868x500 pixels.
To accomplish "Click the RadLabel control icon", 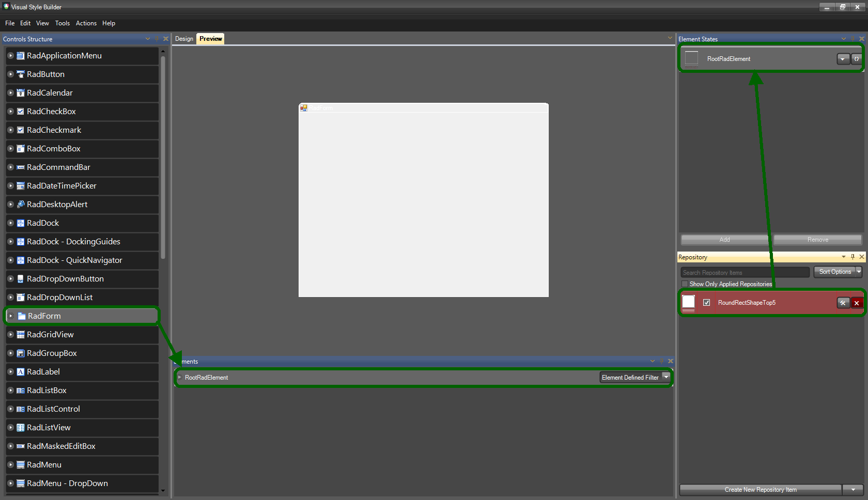I will 21,372.
